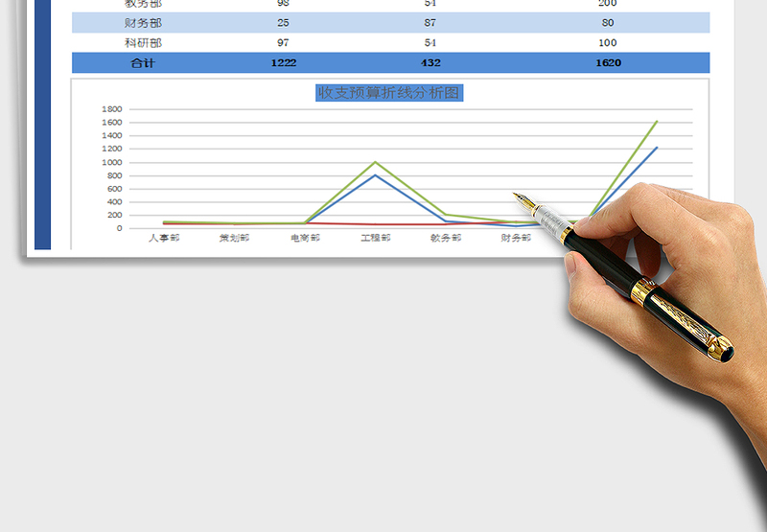Select the 策划部 axis label in chart

234,238
